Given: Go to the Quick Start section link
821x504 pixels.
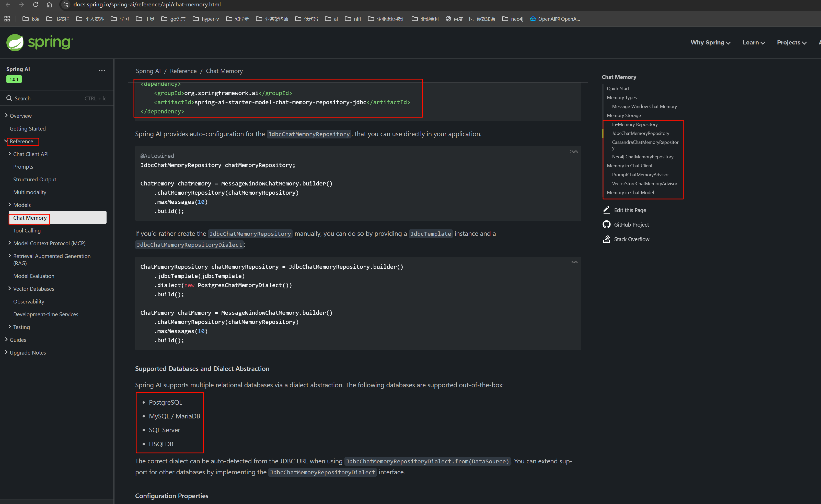Looking at the screenshot, I should point(618,88).
